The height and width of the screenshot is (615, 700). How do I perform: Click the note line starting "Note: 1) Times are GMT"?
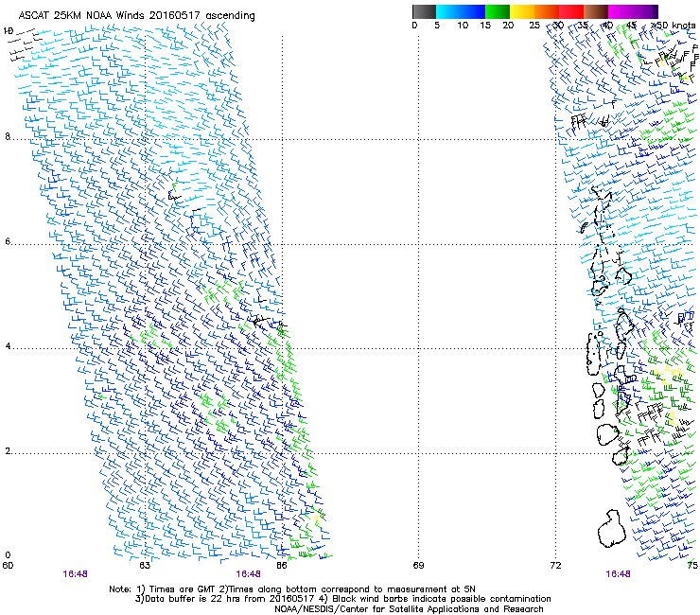(x=292, y=589)
